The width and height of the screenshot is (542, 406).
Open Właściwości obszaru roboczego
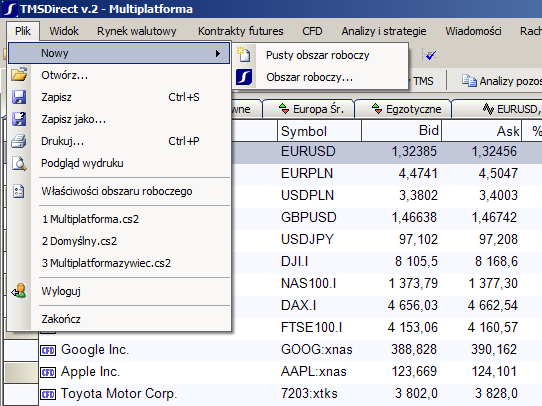119,191
